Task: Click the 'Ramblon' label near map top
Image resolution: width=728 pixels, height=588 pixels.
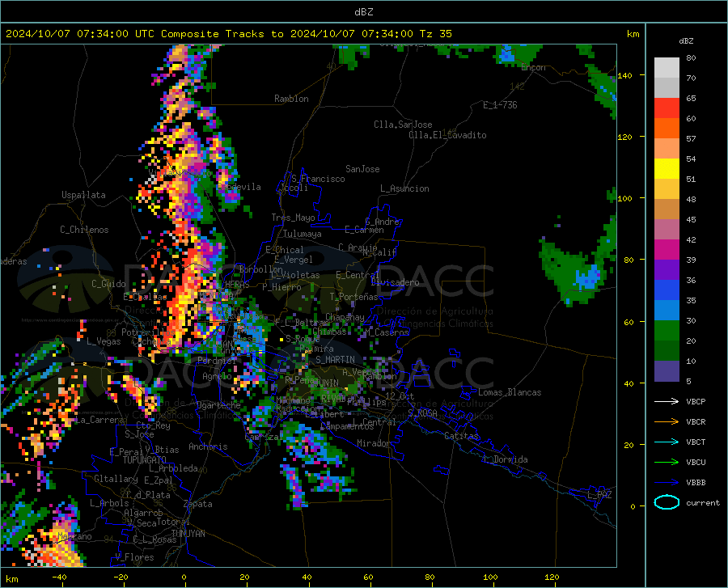Action: (291, 99)
